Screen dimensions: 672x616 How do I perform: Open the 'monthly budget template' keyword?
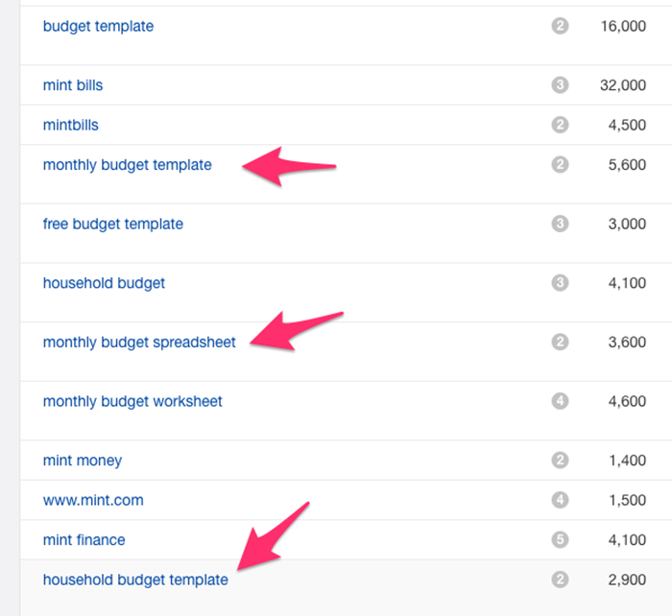click(x=128, y=165)
